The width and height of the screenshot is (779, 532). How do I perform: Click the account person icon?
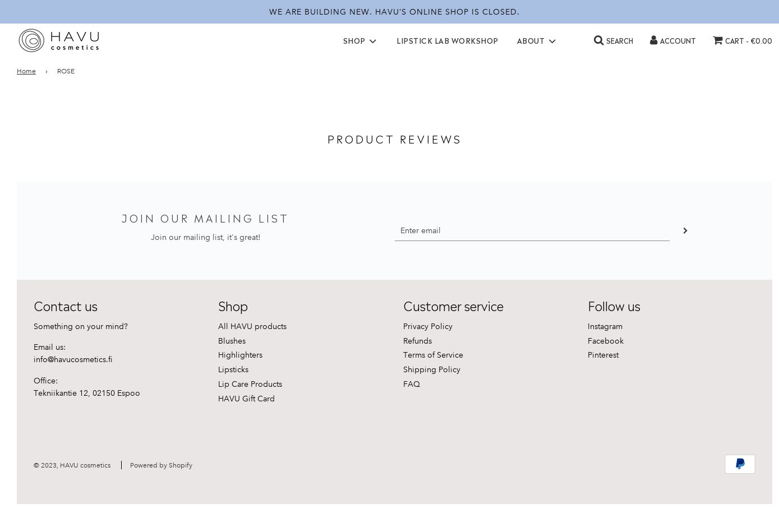[653, 40]
